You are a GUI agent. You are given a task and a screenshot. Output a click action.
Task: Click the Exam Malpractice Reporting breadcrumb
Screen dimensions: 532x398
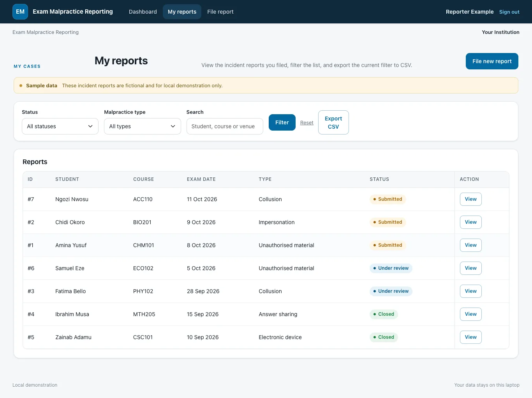click(46, 32)
